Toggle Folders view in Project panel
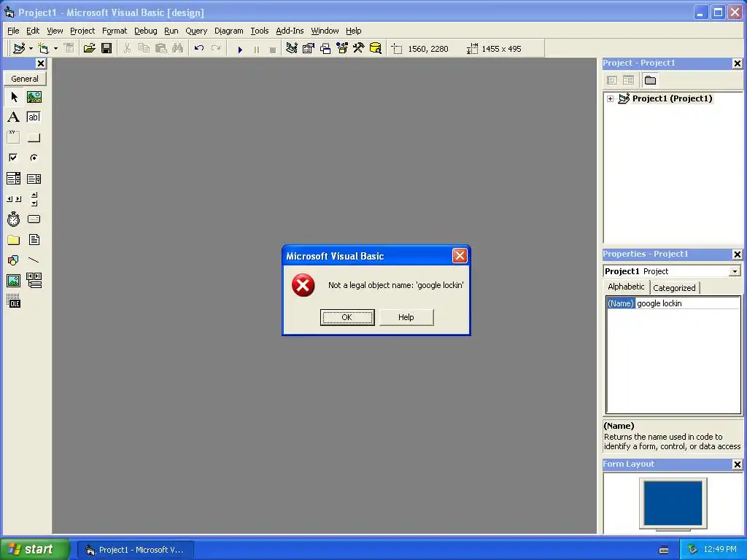 click(650, 80)
